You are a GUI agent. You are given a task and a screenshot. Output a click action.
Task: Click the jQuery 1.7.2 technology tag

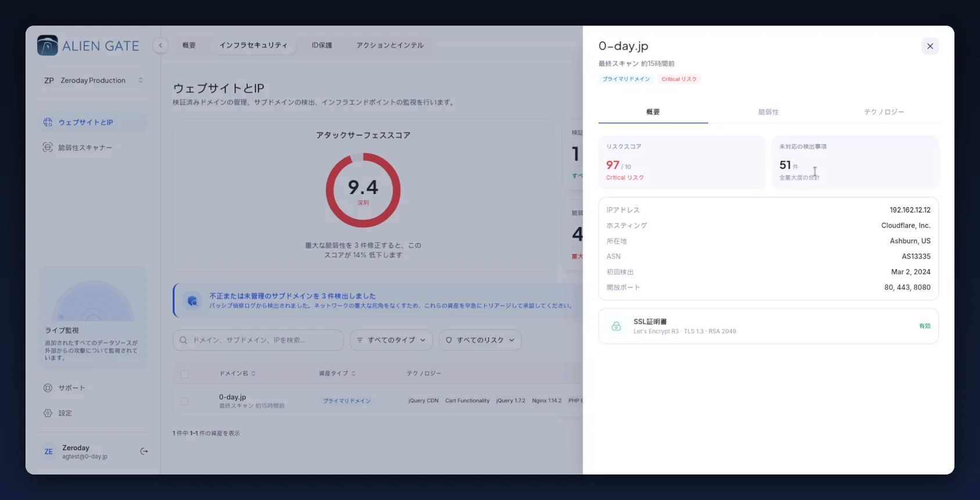click(x=511, y=401)
